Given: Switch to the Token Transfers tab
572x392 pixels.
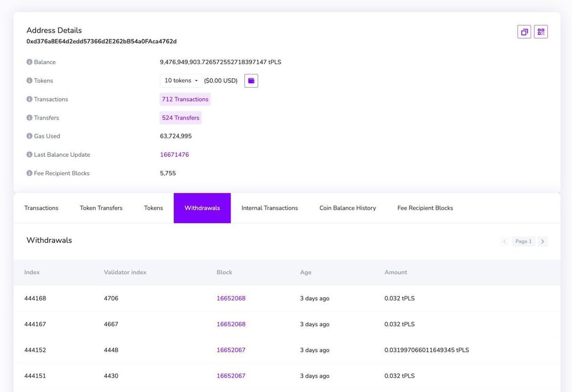Looking at the screenshot, I should tap(101, 207).
